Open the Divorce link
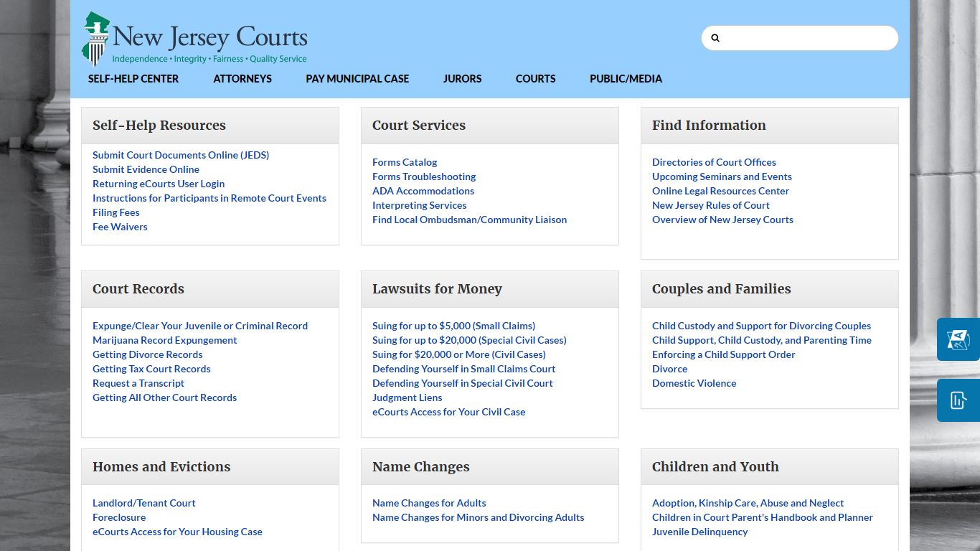980x551 pixels. [x=669, y=369]
